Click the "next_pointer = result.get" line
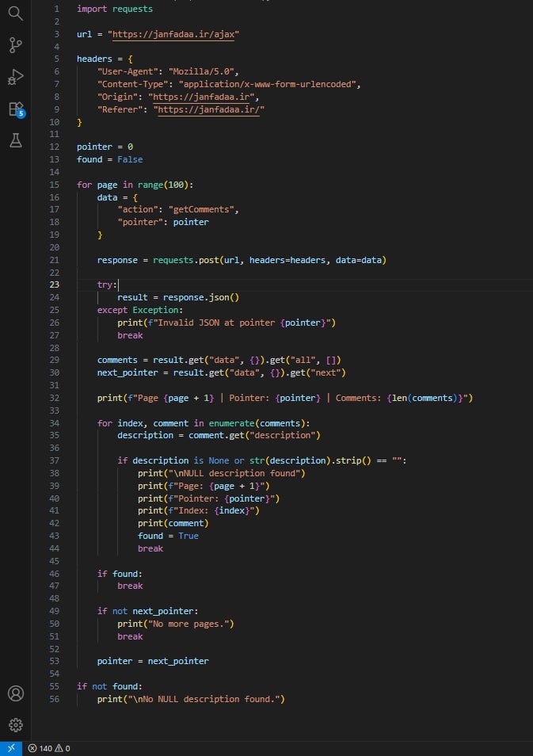The width and height of the screenshot is (533, 756). pos(222,372)
